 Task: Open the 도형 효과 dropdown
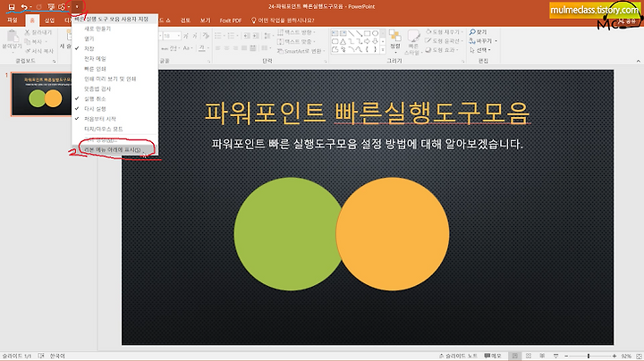443,50
